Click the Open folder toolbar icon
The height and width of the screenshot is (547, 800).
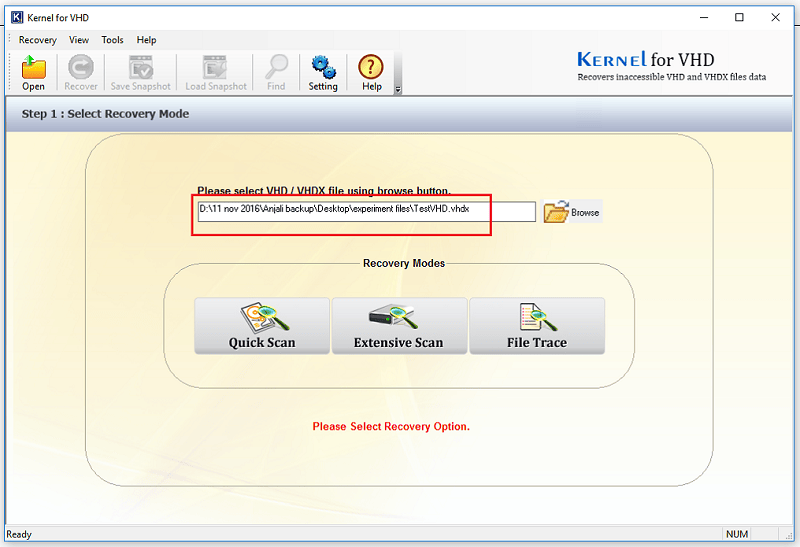tap(34, 73)
